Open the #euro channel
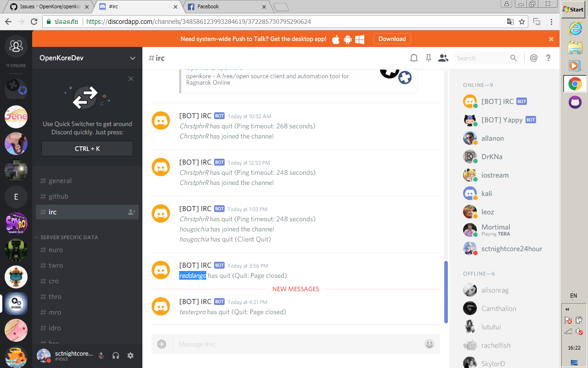The height and width of the screenshot is (368, 588). [87, 250]
